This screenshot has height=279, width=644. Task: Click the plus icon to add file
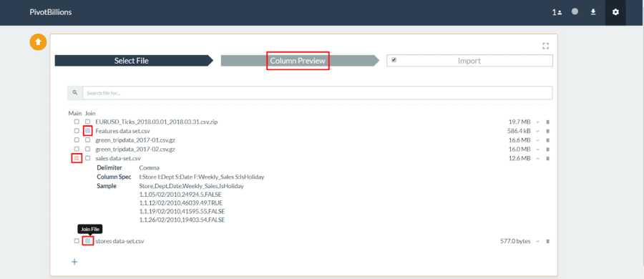[74, 261]
